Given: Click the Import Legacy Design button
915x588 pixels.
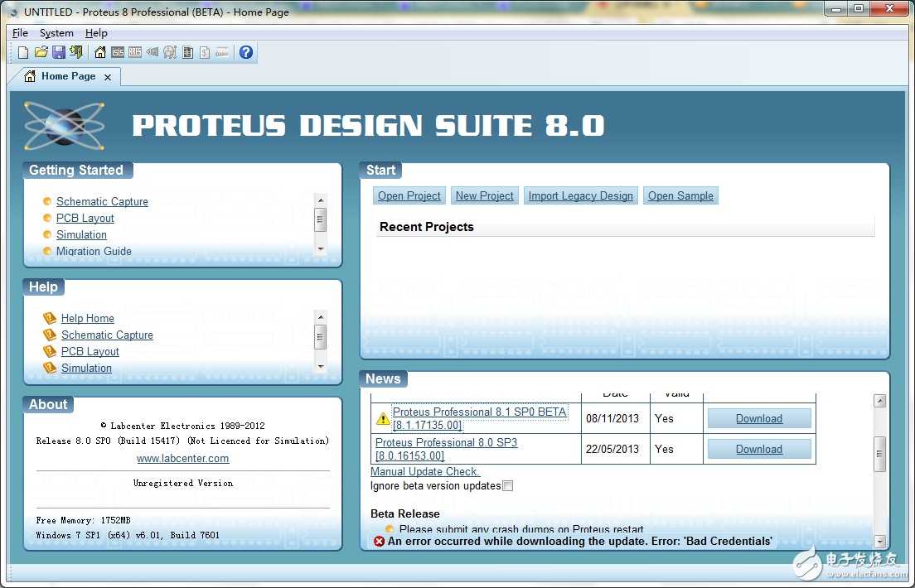Looking at the screenshot, I should 581,196.
